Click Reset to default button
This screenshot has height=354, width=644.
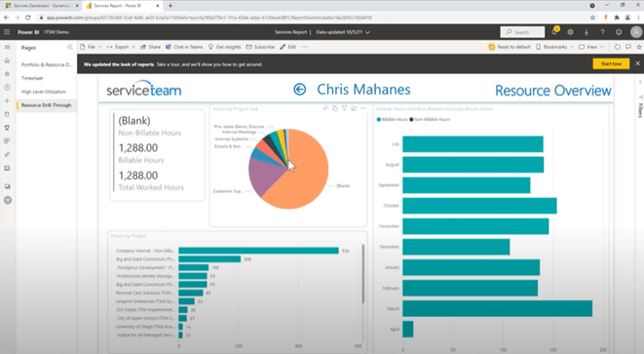(510, 47)
